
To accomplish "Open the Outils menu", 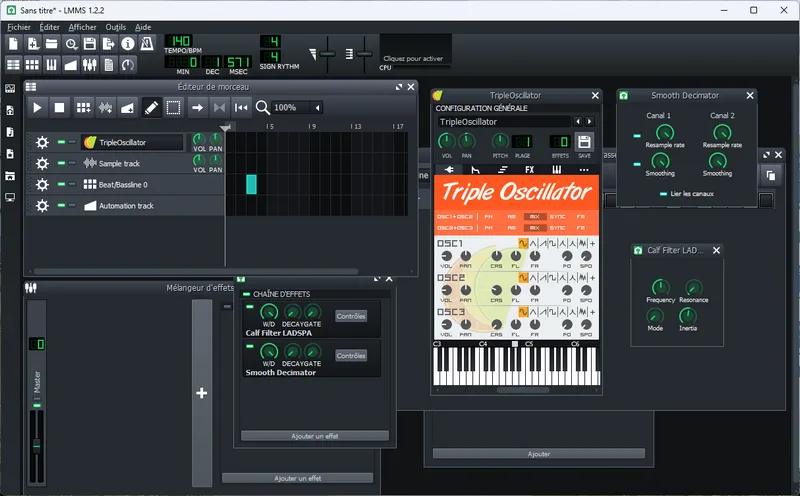I will (116, 27).
